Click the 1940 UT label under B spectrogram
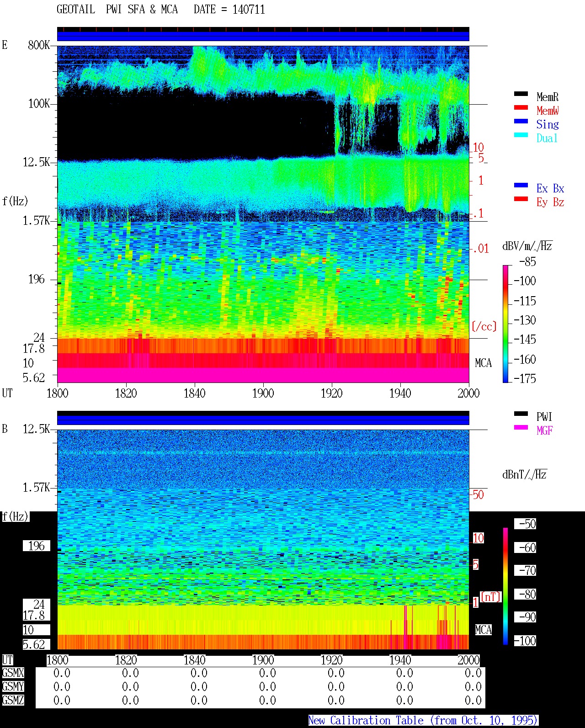The width and height of the screenshot is (585, 728). pos(400,660)
